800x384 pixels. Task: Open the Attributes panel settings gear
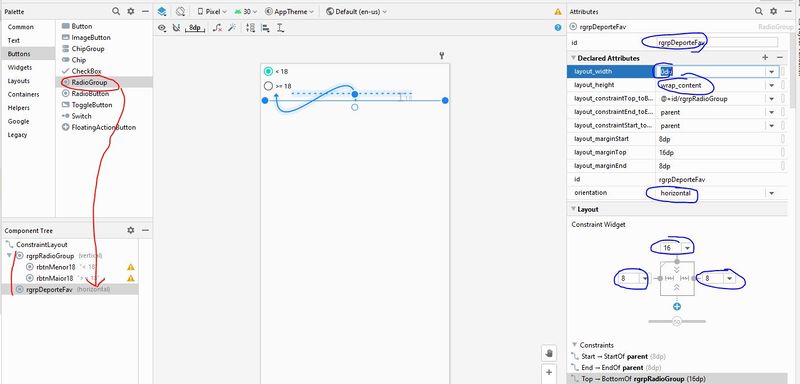(x=773, y=11)
